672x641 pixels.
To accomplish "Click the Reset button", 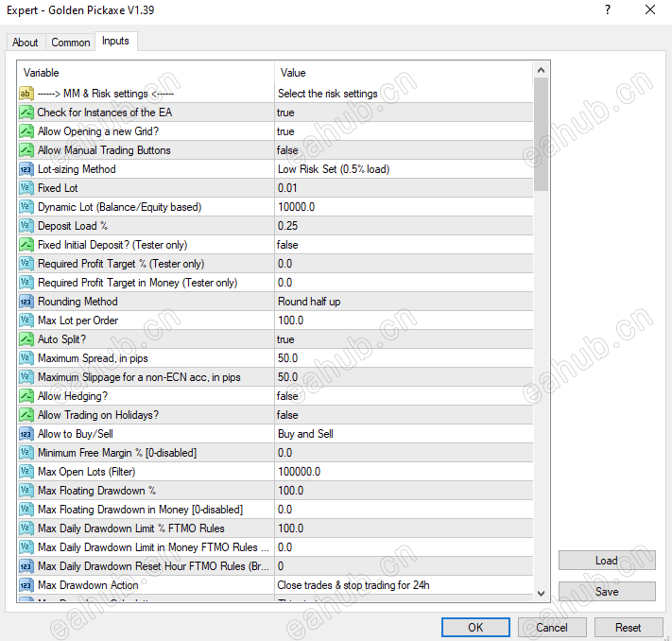I will pyautogui.click(x=629, y=627).
